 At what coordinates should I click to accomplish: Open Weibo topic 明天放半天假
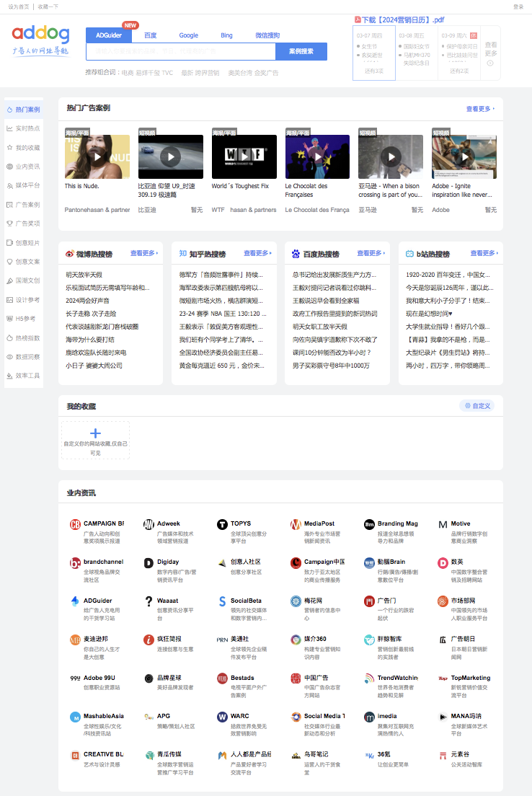84,275
